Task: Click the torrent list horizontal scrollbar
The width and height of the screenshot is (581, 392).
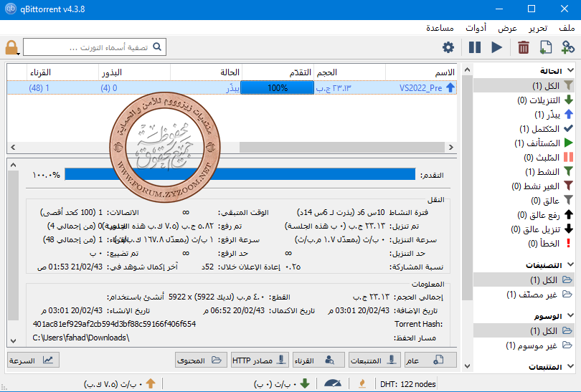Action: pos(342,147)
